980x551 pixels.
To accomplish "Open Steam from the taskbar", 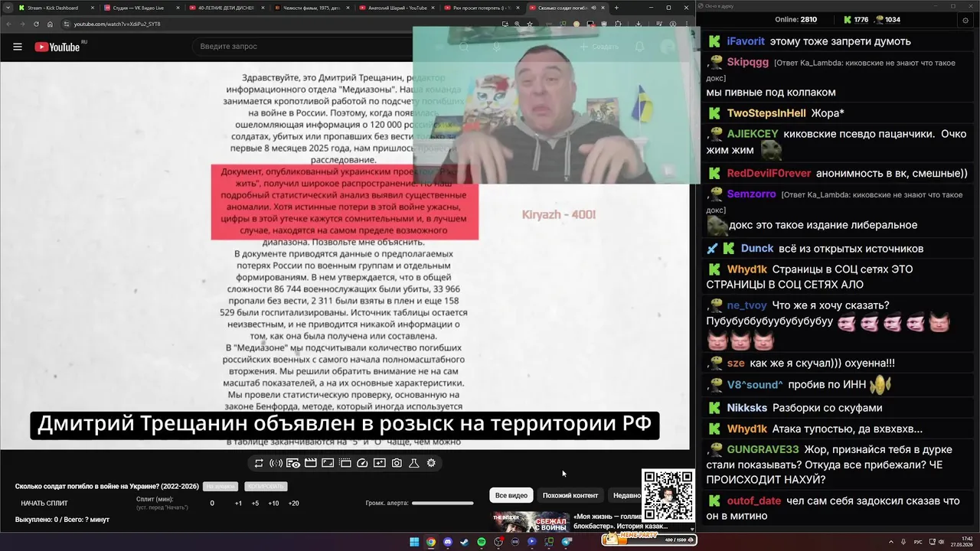I will tap(464, 542).
